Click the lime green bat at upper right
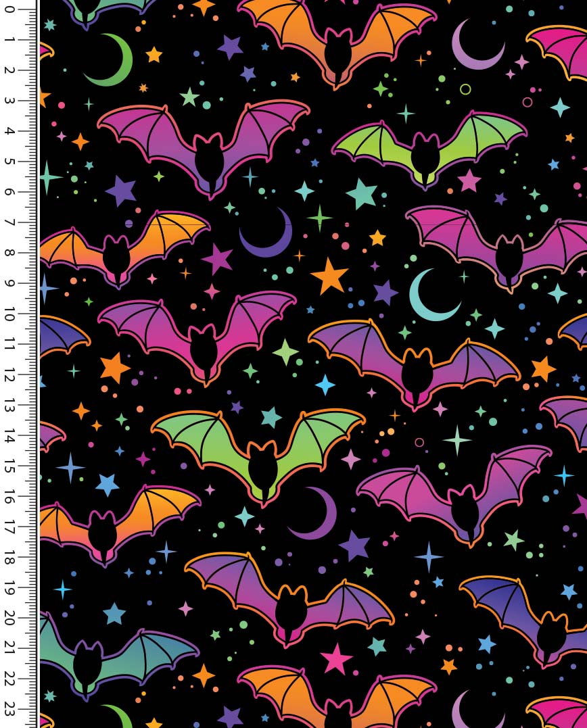The image size is (587, 728). (427, 149)
